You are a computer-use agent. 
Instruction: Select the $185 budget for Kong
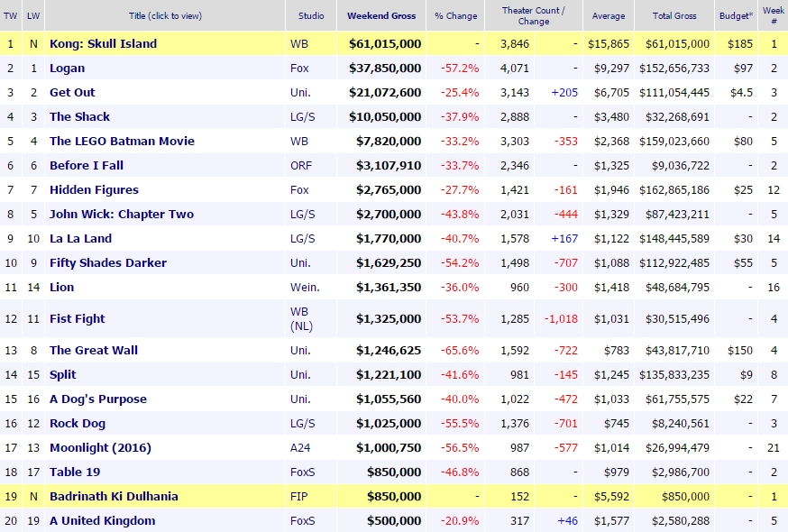740,44
